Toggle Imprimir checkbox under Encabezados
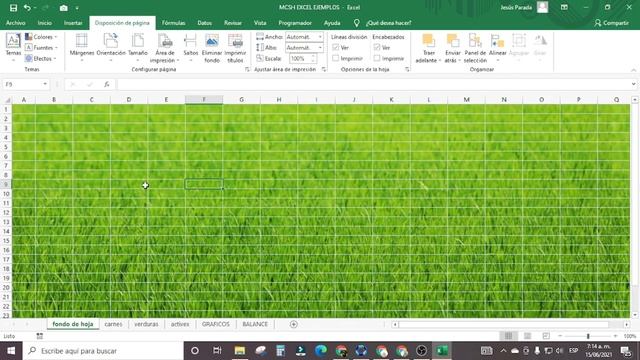 pyautogui.click(x=377, y=58)
